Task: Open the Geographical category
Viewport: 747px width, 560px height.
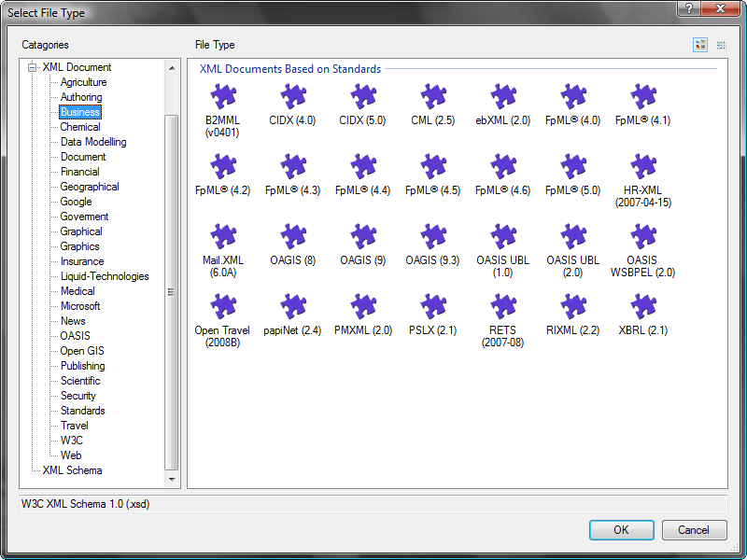Action: coord(89,187)
